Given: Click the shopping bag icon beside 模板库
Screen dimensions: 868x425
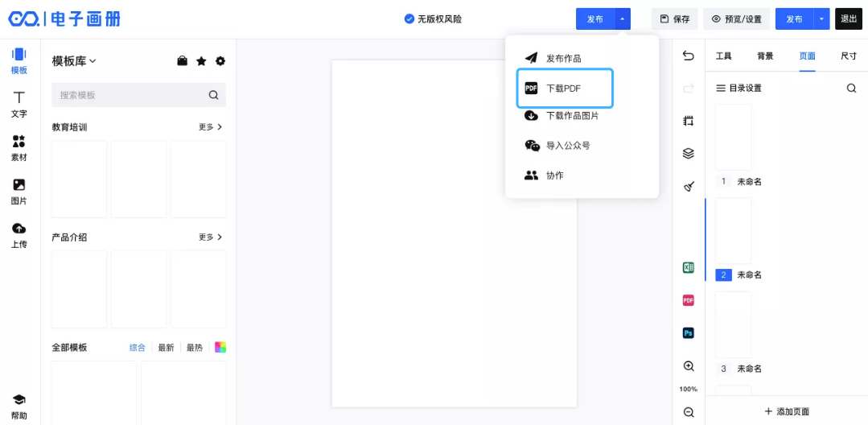Looking at the screenshot, I should [182, 61].
